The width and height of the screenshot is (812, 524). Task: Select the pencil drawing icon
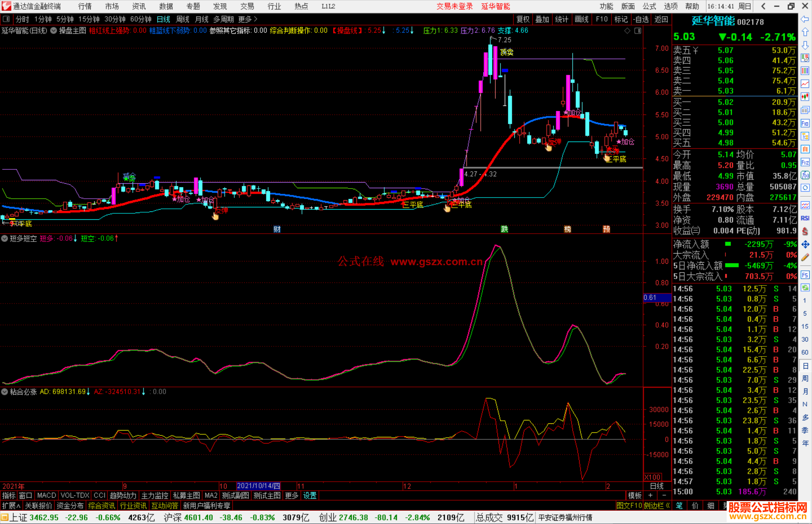coord(805,257)
